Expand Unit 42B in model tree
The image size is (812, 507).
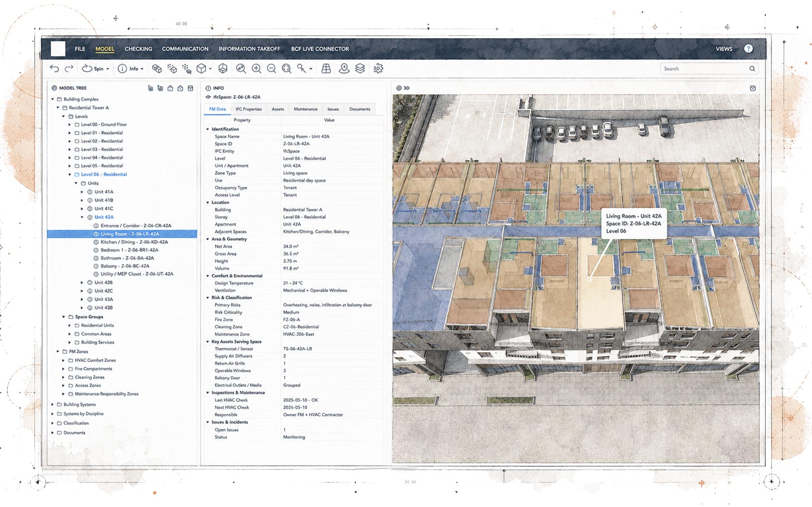coord(82,283)
